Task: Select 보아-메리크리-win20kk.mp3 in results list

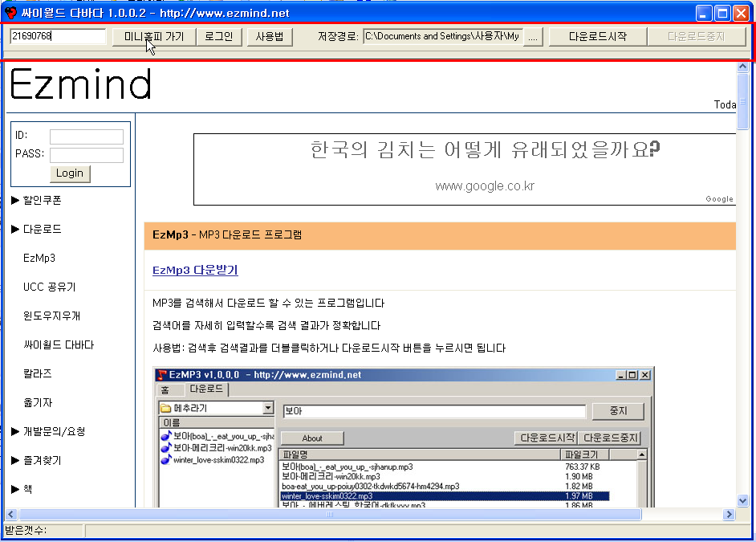Action: pyautogui.click(x=331, y=477)
